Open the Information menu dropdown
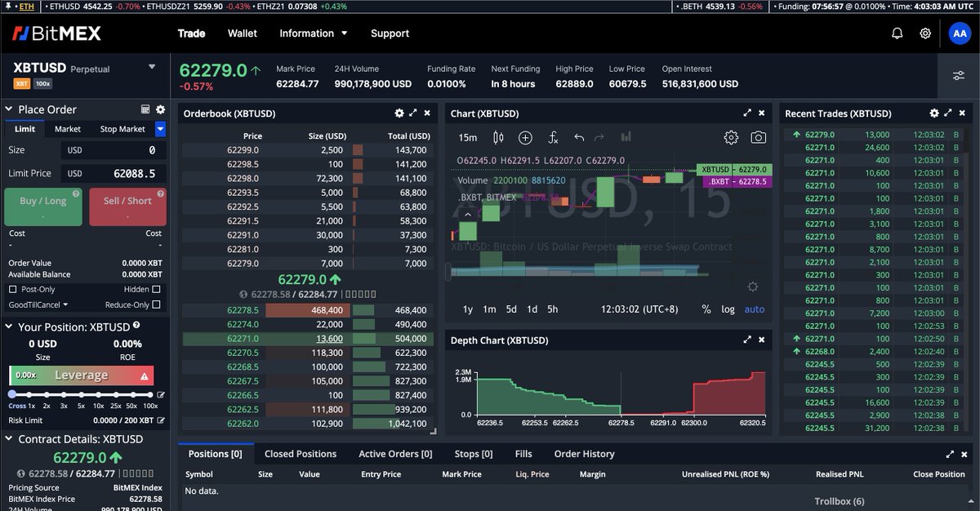Image resolution: width=980 pixels, height=511 pixels. pos(314,33)
